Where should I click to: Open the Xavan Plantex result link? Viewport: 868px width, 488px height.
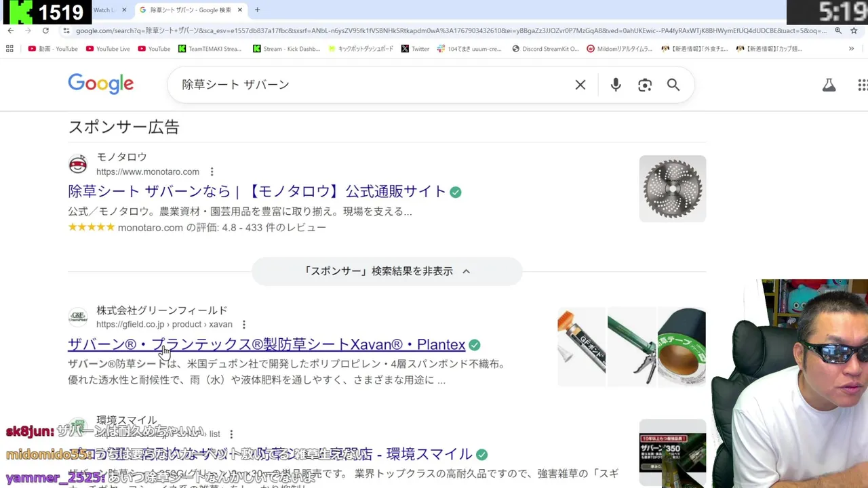click(267, 344)
